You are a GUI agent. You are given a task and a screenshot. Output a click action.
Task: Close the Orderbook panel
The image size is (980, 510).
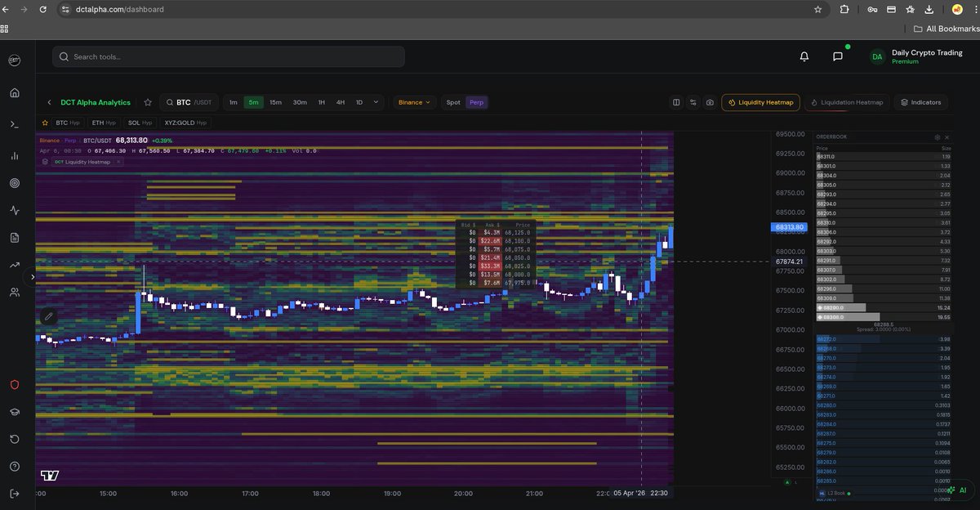(947, 137)
